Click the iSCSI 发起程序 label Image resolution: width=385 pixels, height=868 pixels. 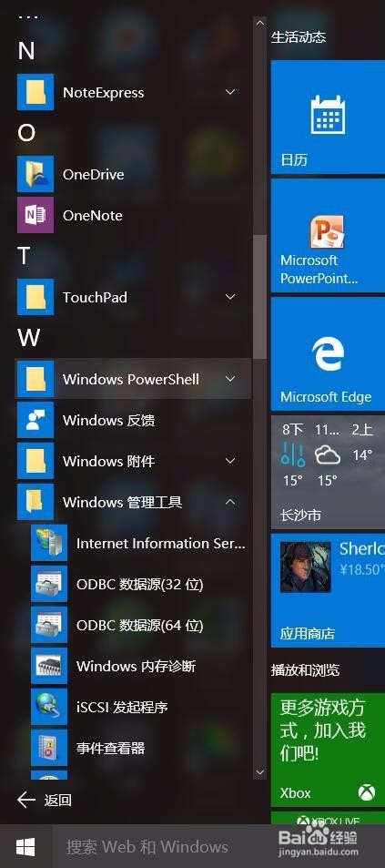(x=122, y=707)
